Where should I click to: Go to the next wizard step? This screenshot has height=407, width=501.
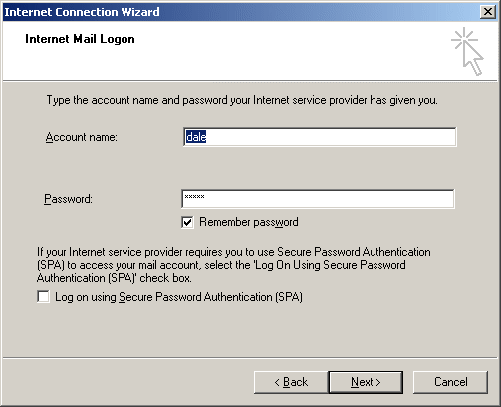click(x=366, y=382)
